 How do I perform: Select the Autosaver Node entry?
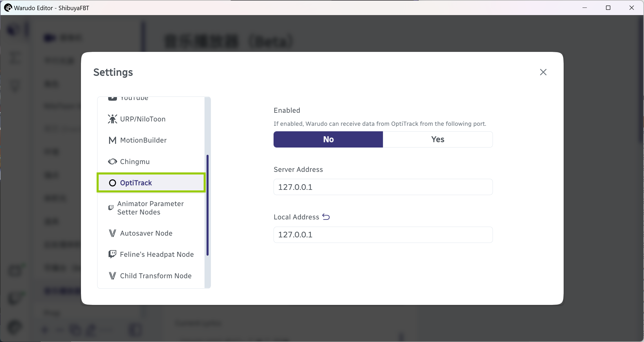coord(151,233)
